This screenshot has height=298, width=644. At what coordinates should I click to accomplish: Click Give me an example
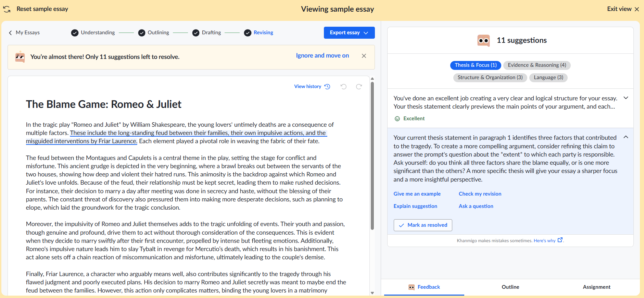tap(417, 194)
